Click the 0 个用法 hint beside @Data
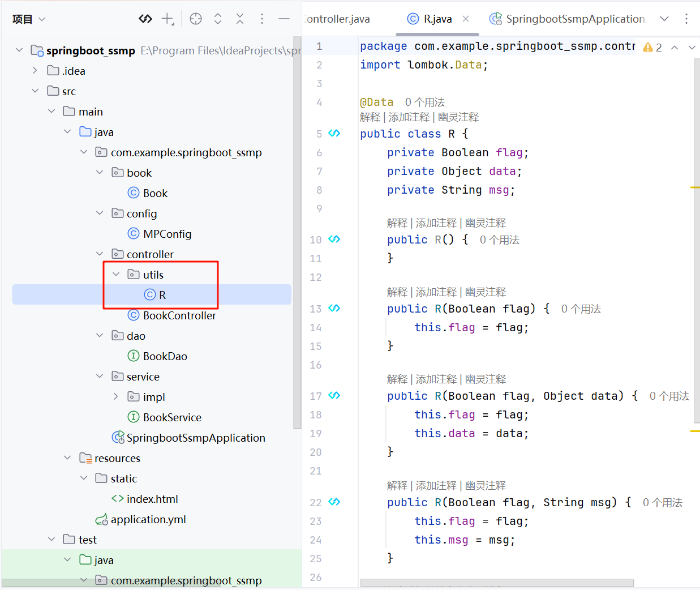This screenshot has width=700, height=590. click(425, 102)
